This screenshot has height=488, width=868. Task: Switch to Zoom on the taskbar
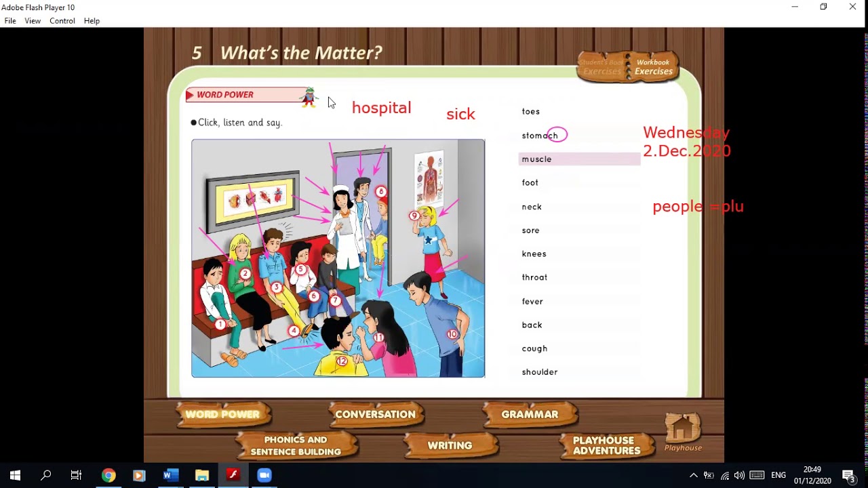pyautogui.click(x=264, y=475)
